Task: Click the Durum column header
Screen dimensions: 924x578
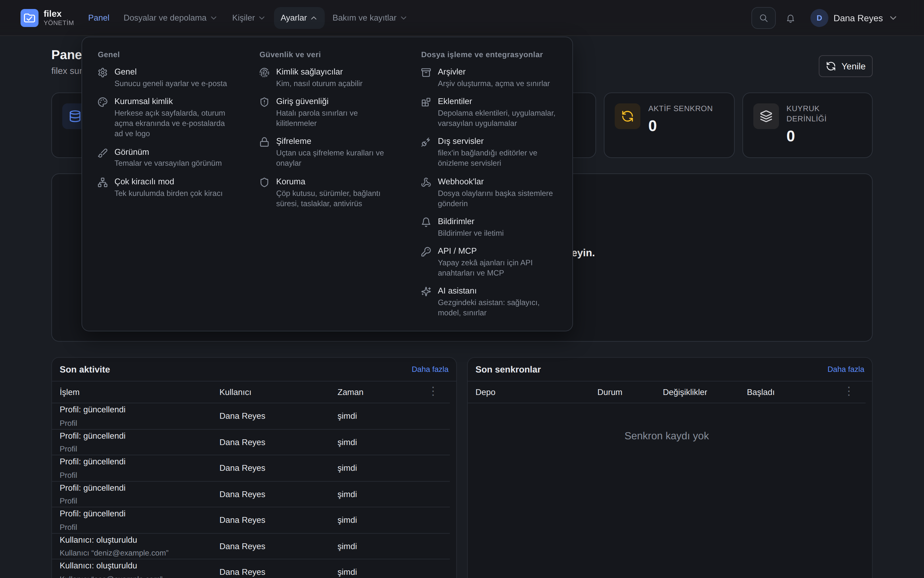Action: [x=609, y=392]
